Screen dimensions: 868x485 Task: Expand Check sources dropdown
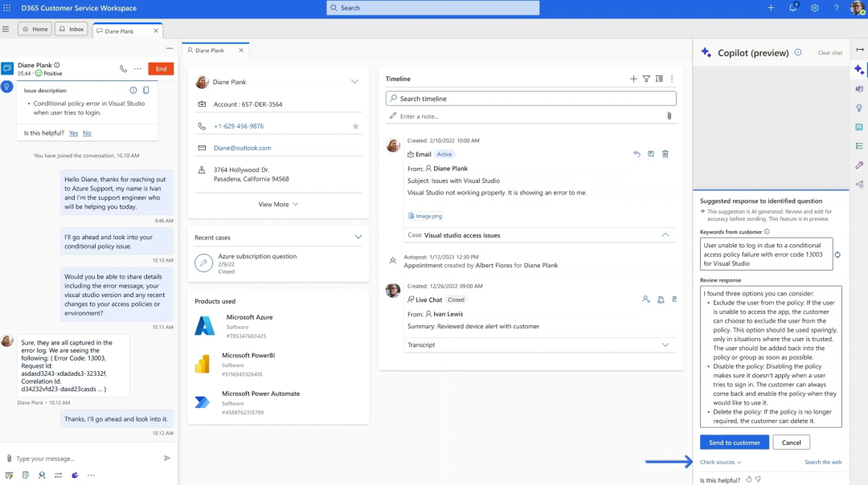(x=720, y=463)
